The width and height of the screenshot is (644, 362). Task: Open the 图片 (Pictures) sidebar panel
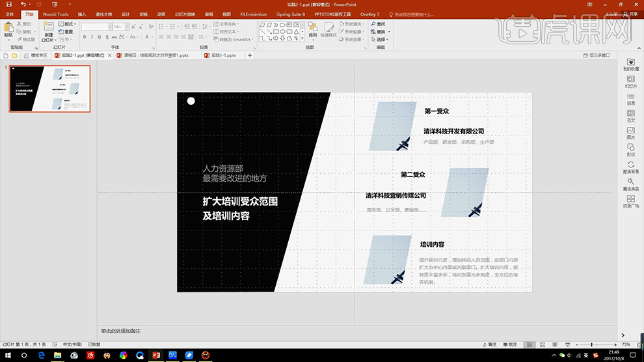pos(630,133)
